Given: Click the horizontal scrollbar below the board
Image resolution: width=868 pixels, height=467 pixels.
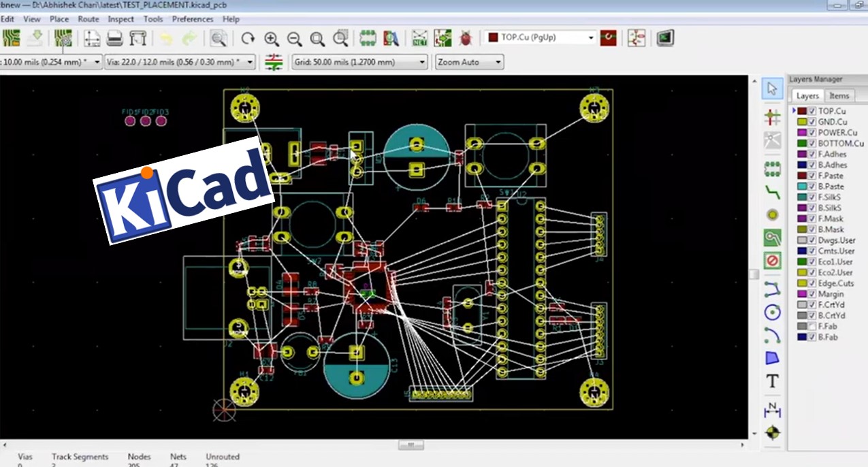Looking at the screenshot, I should (x=411, y=445).
